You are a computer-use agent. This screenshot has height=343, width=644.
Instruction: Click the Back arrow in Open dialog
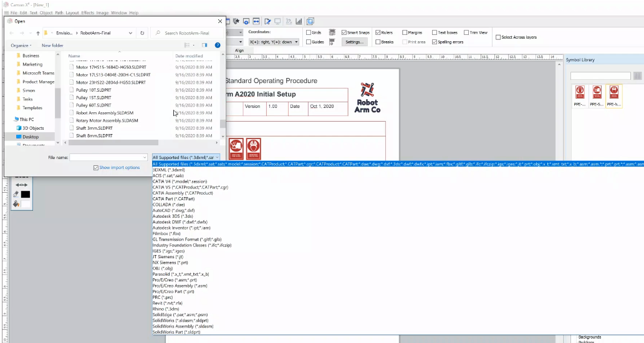(11, 33)
